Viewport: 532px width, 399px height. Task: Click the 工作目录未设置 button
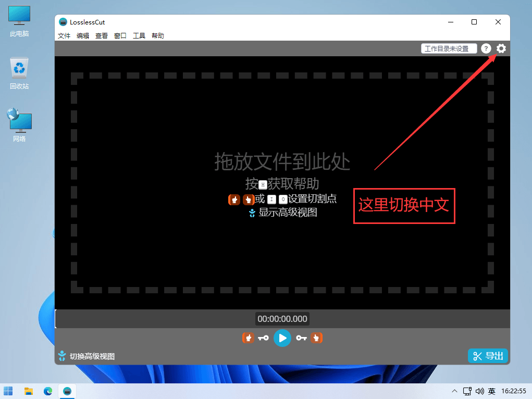point(449,48)
